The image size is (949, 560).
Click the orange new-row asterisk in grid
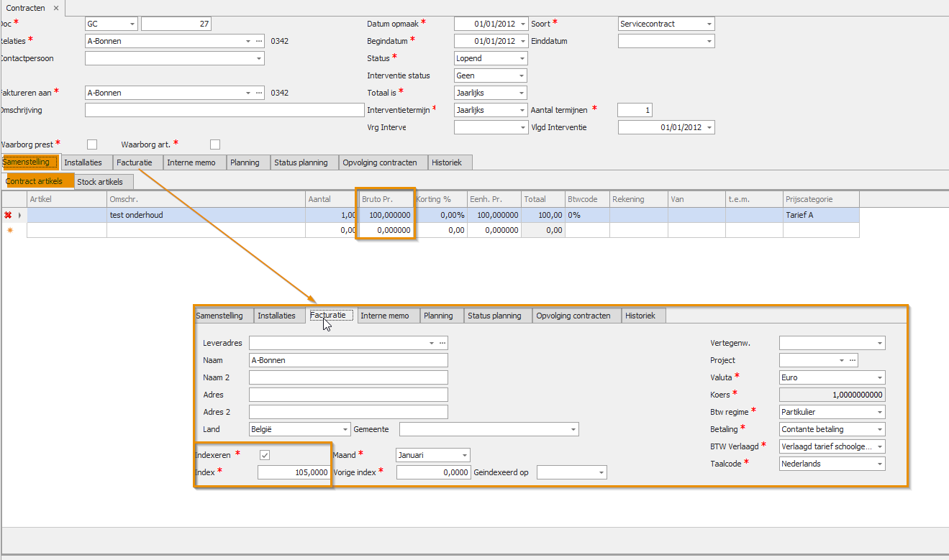[x=10, y=230]
